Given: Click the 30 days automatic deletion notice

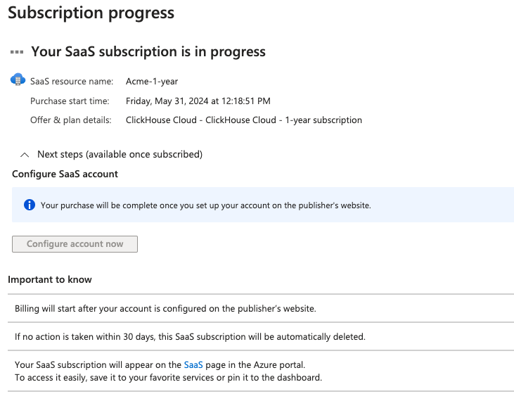Looking at the screenshot, I should (x=190, y=336).
